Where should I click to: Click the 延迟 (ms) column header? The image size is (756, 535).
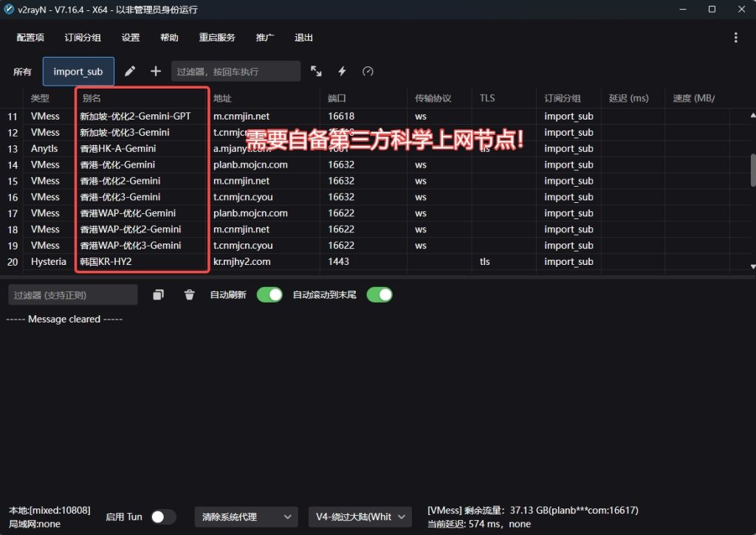(629, 98)
